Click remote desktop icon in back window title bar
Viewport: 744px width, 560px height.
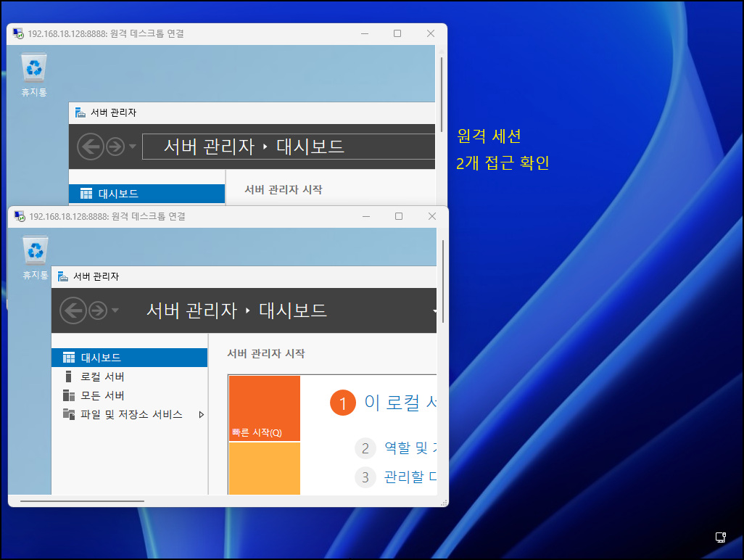[18, 33]
